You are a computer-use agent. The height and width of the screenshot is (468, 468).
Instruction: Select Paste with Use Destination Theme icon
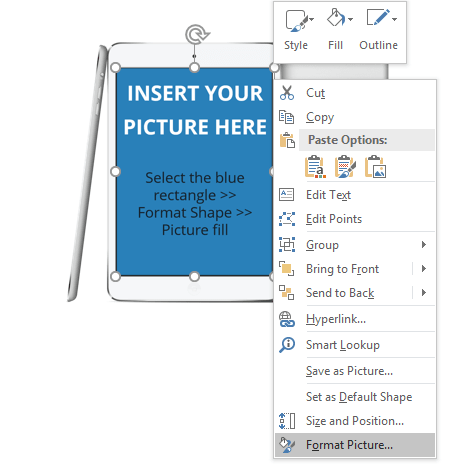click(x=315, y=166)
